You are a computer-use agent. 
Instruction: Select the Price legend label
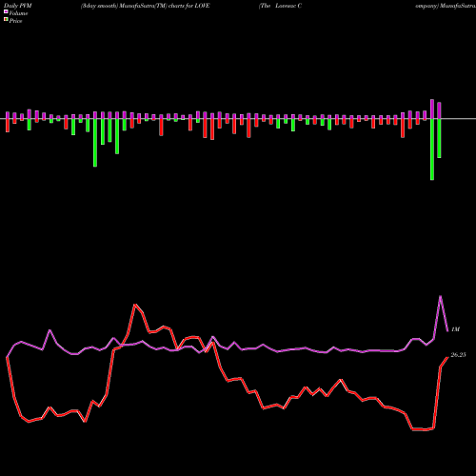click(15, 21)
